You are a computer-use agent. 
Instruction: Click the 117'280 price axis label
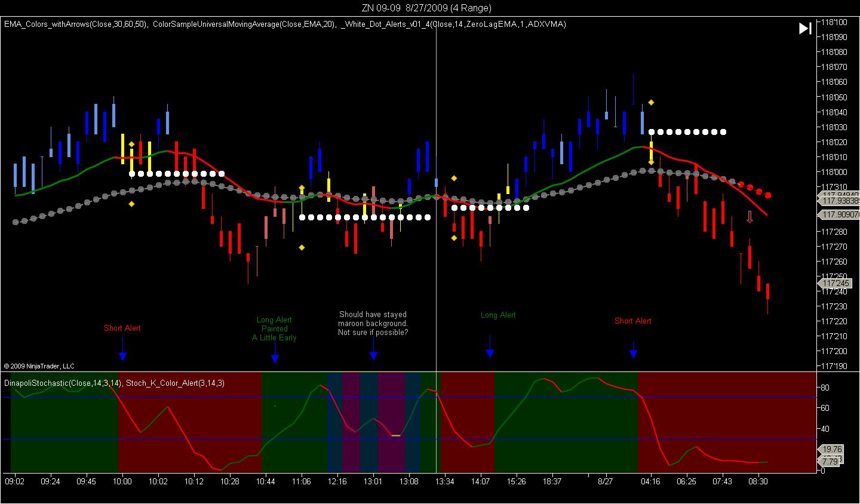coord(834,232)
